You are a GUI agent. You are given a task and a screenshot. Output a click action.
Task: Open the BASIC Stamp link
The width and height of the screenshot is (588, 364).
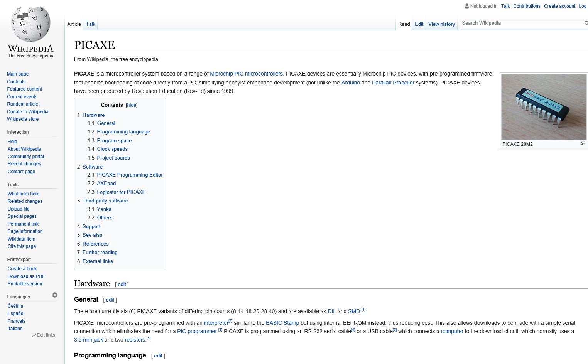click(x=282, y=323)
